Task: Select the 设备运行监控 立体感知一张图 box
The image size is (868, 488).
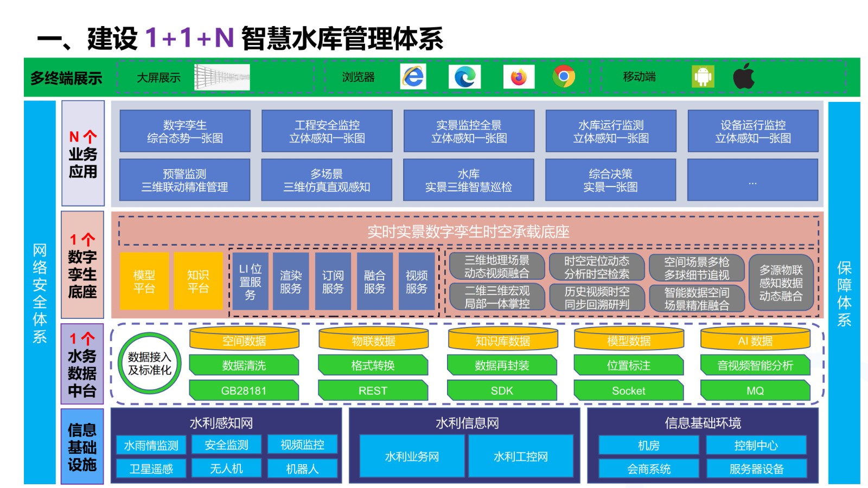Action: click(x=753, y=131)
